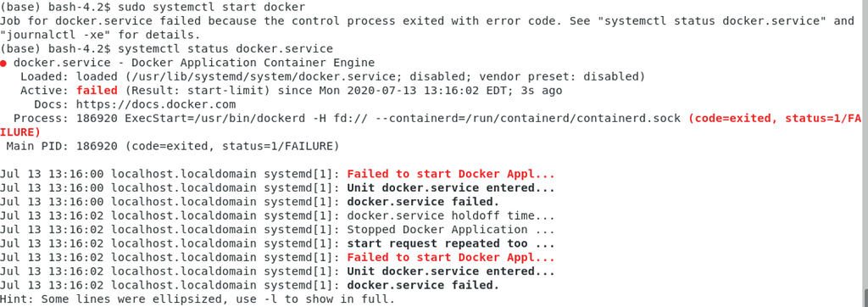Click the first red "Failed to start Docker Appl..." message
This screenshot has width=868, height=307.
pos(451,174)
